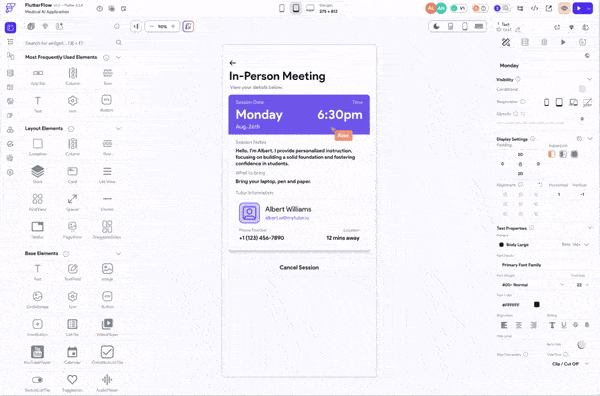Toggle the Auto Size switch
Viewport: 600px width, 396px height.
pyautogui.click(x=582, y=345)
